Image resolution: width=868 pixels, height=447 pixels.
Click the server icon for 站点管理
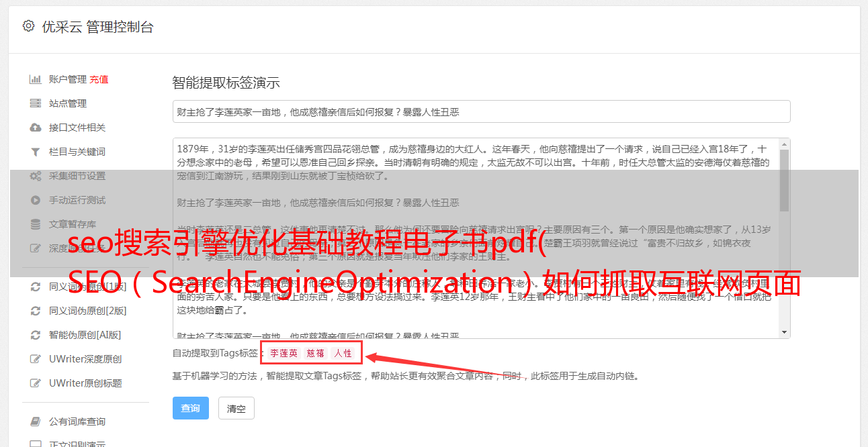[36, 103]
